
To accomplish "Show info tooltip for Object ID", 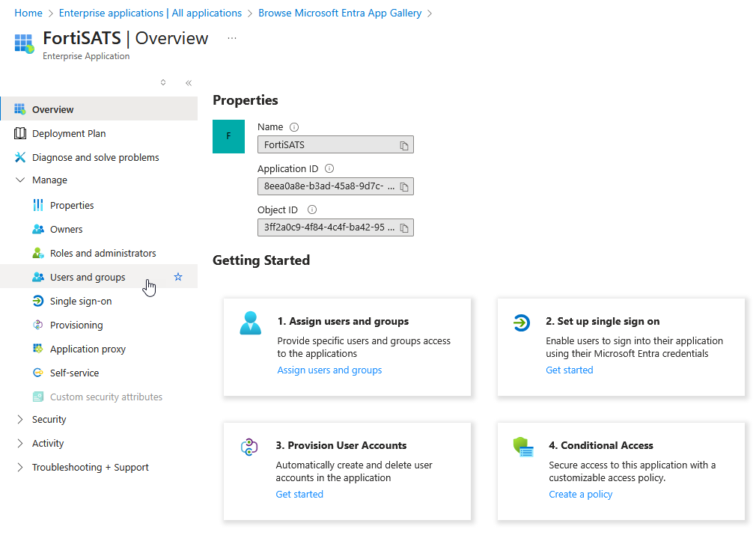I will [x=312, y=210].
